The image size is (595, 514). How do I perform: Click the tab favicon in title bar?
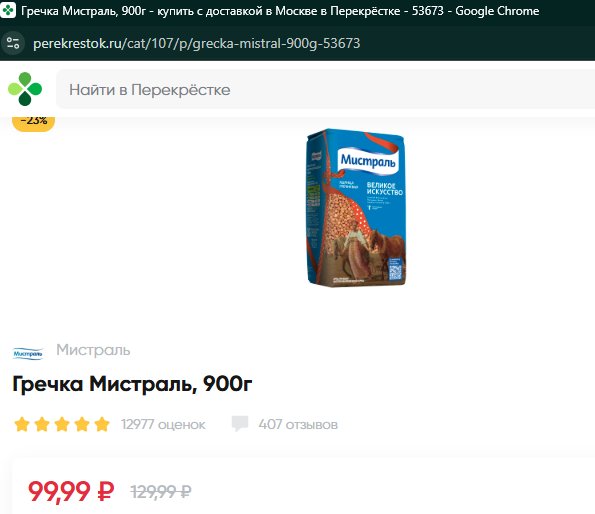(8, 11)
